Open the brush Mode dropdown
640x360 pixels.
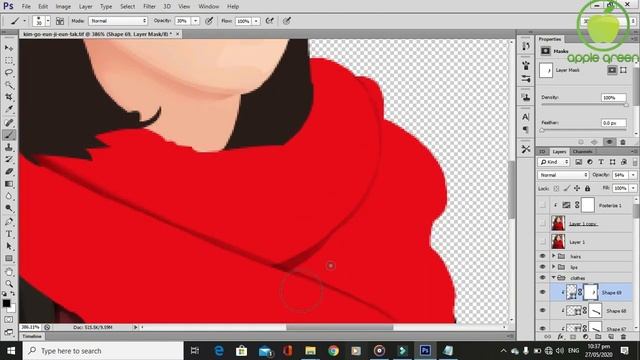click(x=118, y=21)
